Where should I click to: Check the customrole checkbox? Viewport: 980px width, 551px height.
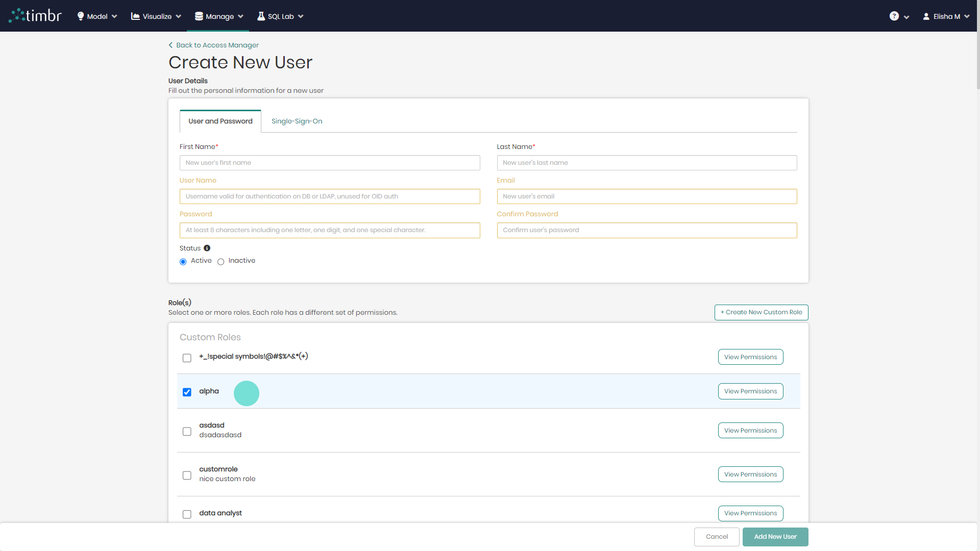[187, 475]
